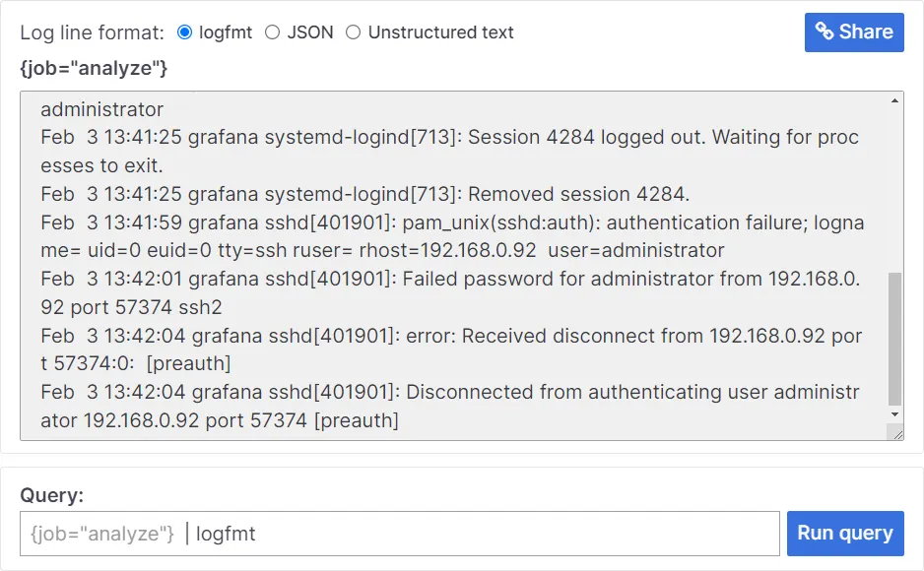Click the blue Share button
Viewport: 924px width, 571px height.
[x=854, y=32]
